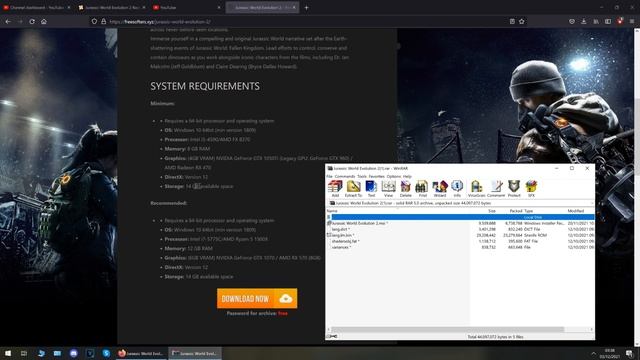Open a new browser tab with plus
This screenshot has width=640, height=360.
tap(306, 7)
